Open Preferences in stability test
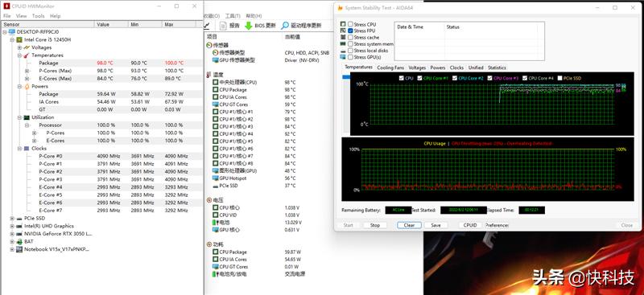This screenshot has width=644, height=295. [x=497, y=225]
